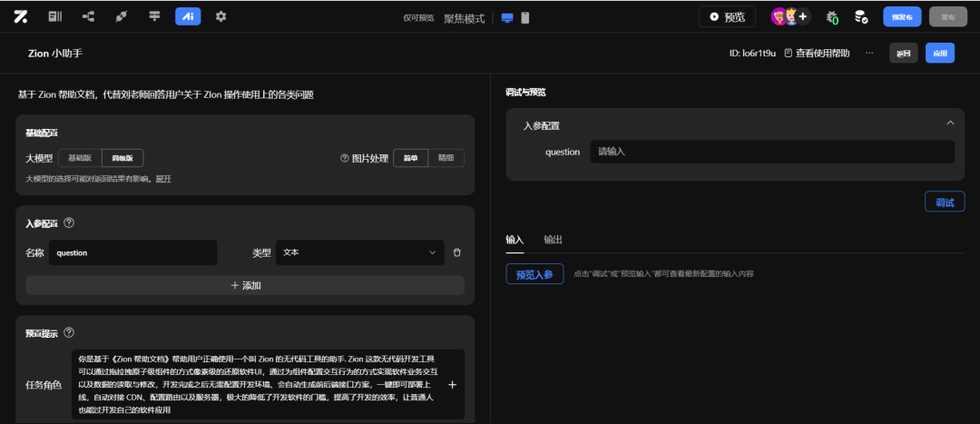Open the plug connection icon
The width and height of the screenshot is (980, 424).
[122, 17]
